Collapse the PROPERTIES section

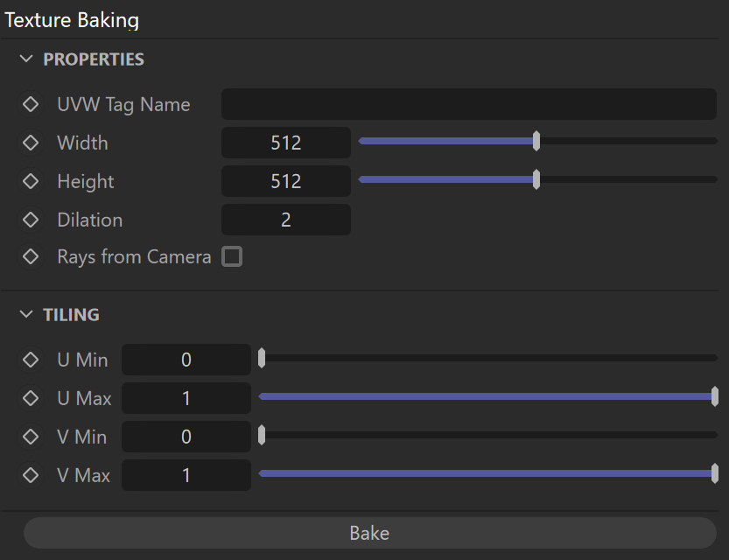(26, 59)
